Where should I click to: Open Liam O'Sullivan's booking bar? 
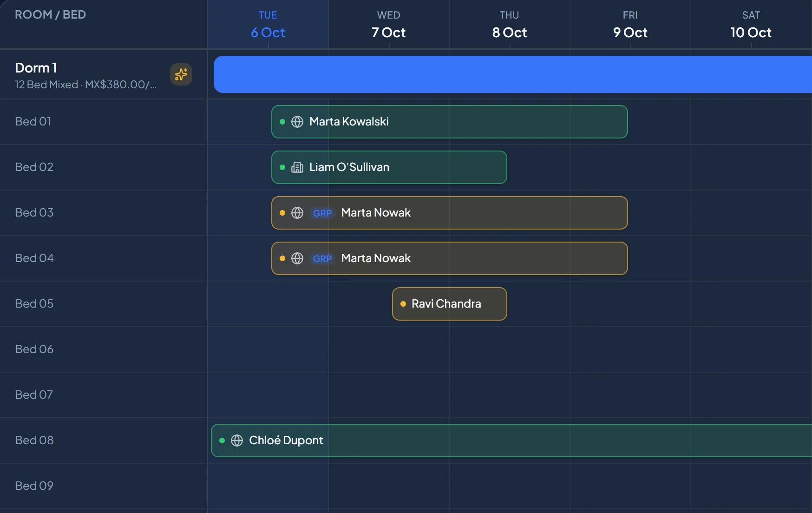point(389,167)
